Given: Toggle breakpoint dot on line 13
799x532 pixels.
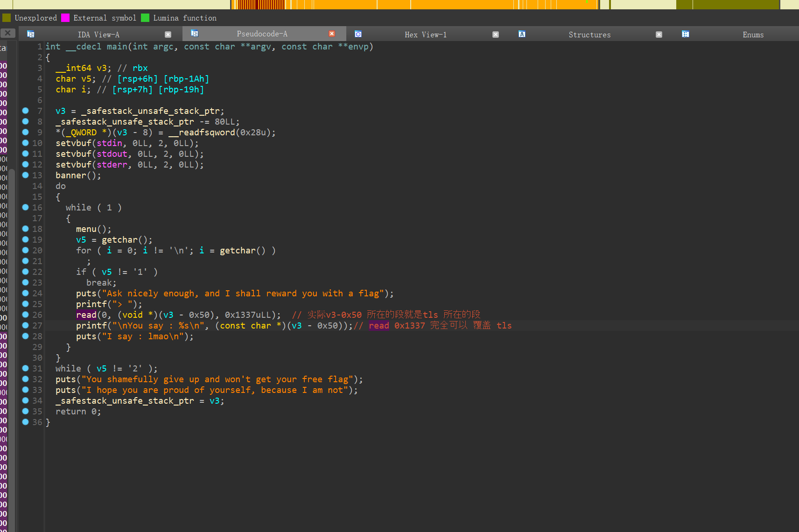Looking at the screenshot, I should pyautogui.click(x=25, y=175).
